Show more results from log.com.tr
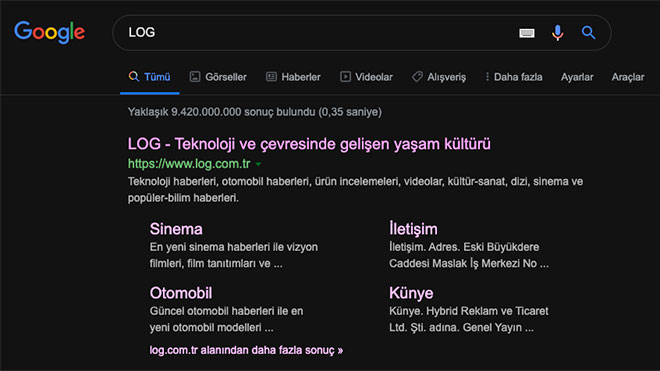This screenshot has height=371, width=660. click(x=246, y=350)
